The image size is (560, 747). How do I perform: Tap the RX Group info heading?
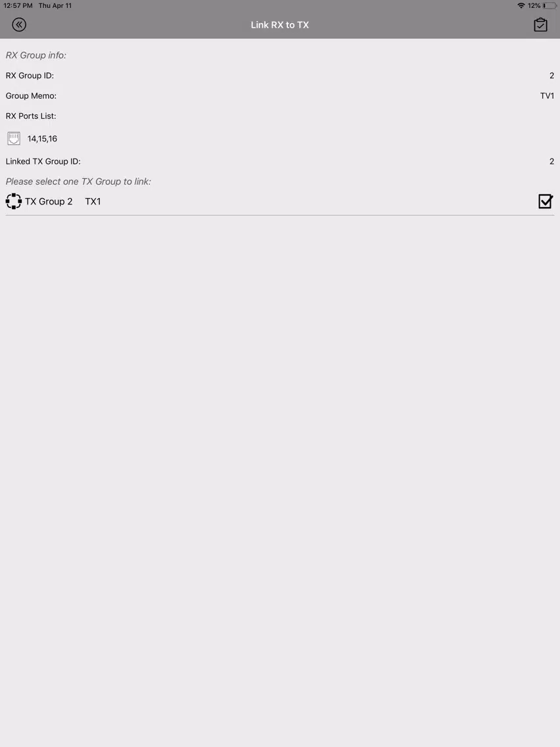pyautogui.click(x=35, y=55)
